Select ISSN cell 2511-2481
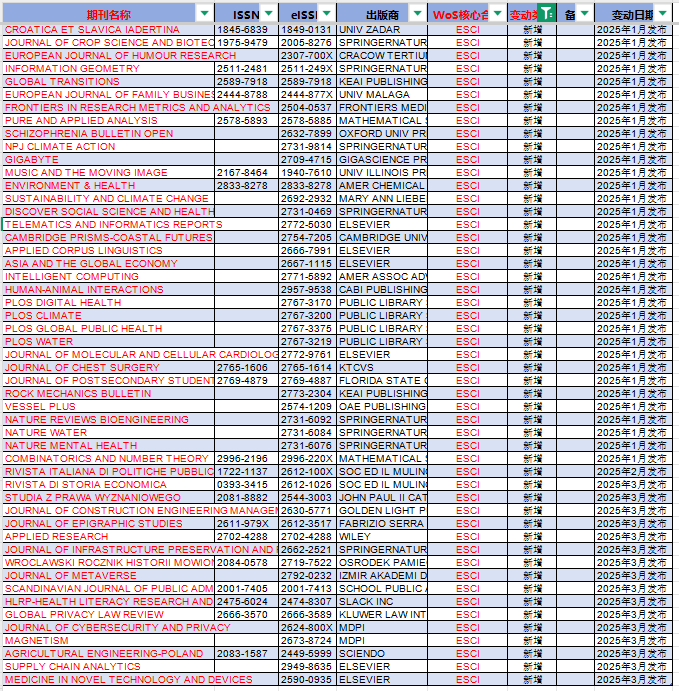679x691 pixels. point(246,69)
